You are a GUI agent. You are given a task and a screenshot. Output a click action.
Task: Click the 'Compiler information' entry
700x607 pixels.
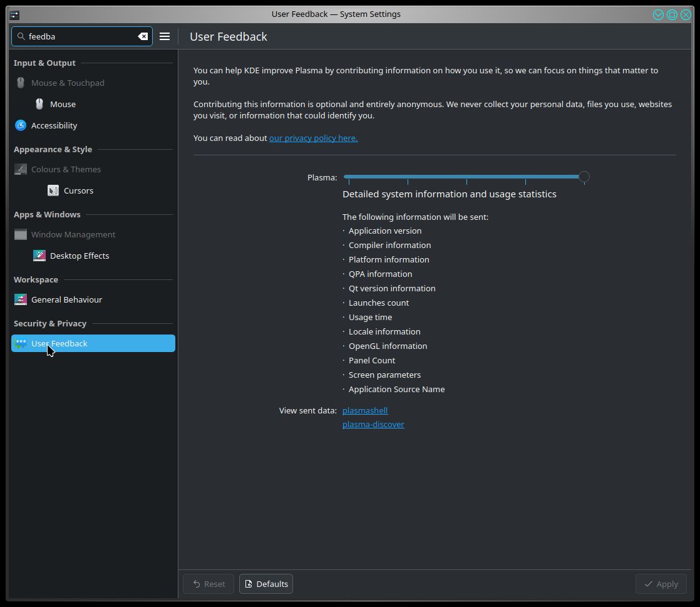click(389, 245)
